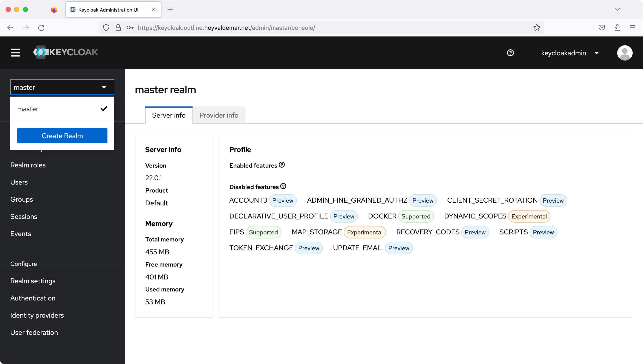The width and height of the screenshot is (643, 364).
Task: Click the keycloakadmin user profile icon
Action: pyautogui.click(x=625, y=53)
